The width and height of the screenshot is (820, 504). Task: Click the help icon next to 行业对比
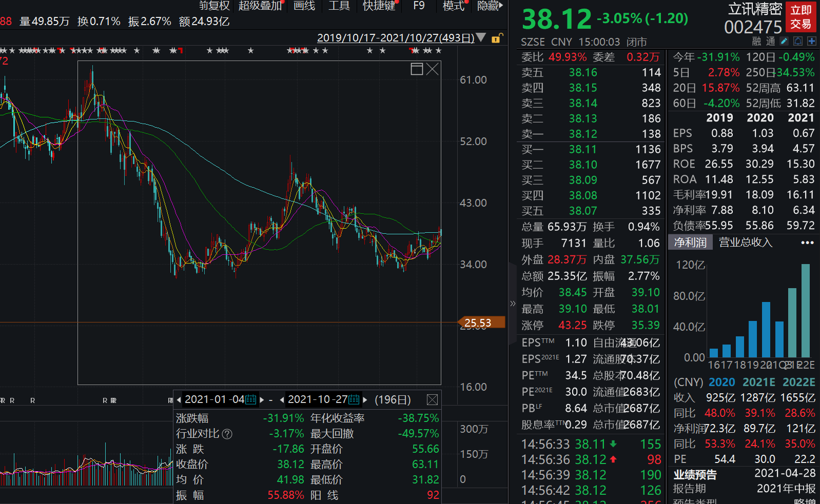coord(227,434)
